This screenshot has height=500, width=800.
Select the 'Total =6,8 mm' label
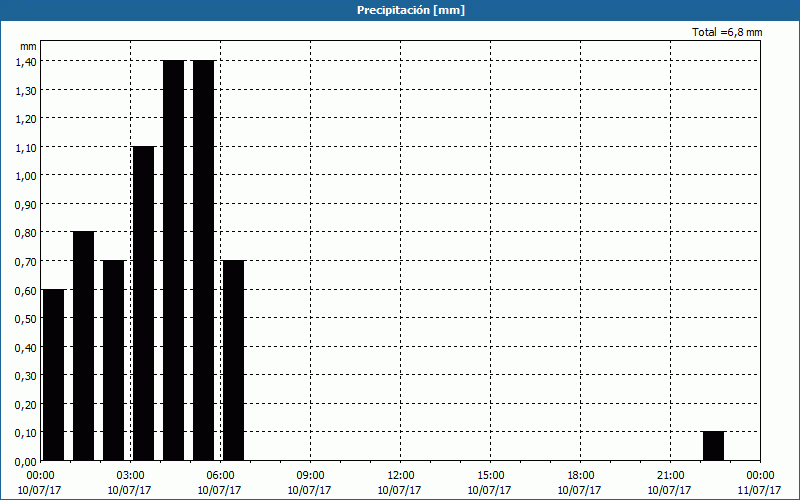tap(727, 33)
